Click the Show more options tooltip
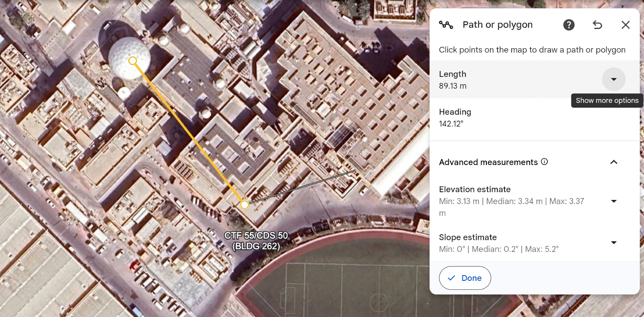 pyautogui.click(x=607, y=101)
